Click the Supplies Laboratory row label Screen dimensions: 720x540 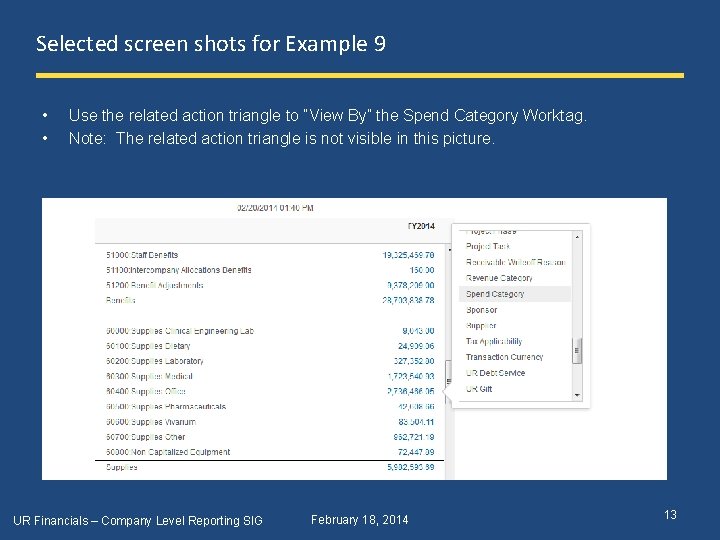coord(155,361)
